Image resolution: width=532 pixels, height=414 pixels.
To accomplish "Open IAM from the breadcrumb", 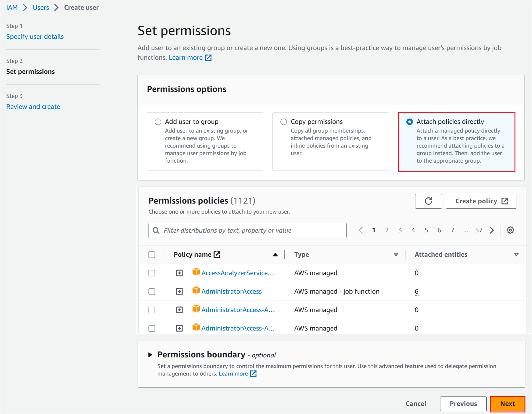I will (x=12, y=7).
